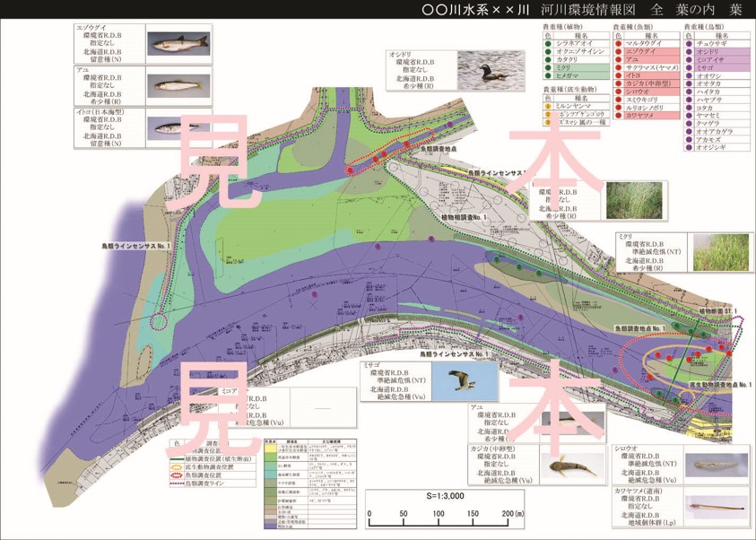Select the 200(m) mark on scale bar
The height and width of the screenshot is (540, 756).
click(x=512, y=513)
